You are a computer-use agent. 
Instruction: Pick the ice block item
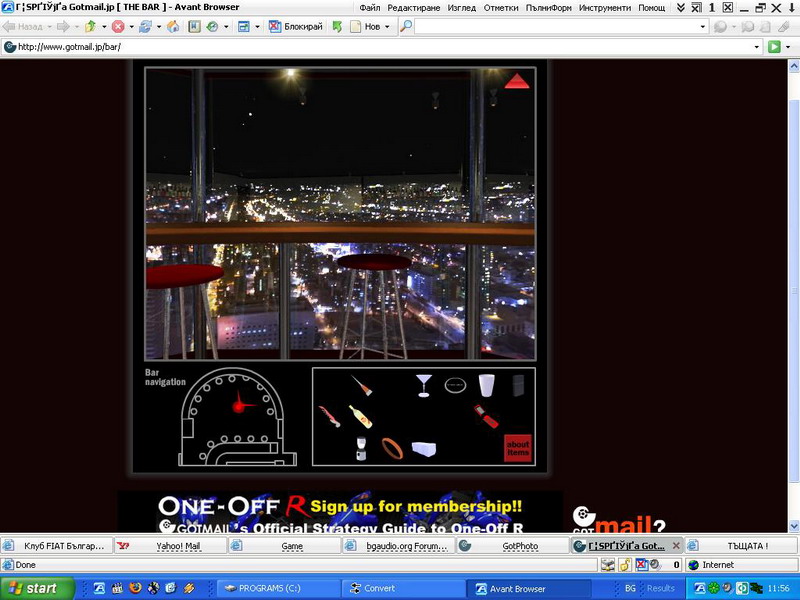pos(424,448)
